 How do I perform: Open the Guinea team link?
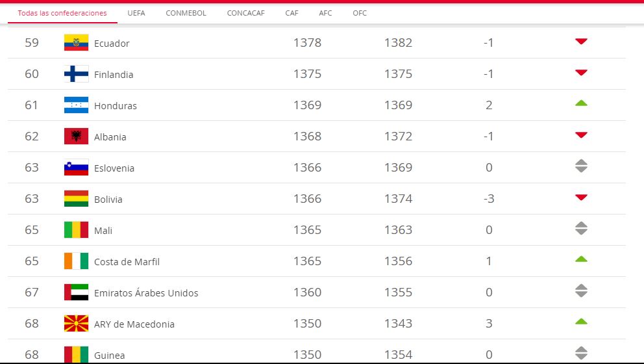tap(109, 356)
